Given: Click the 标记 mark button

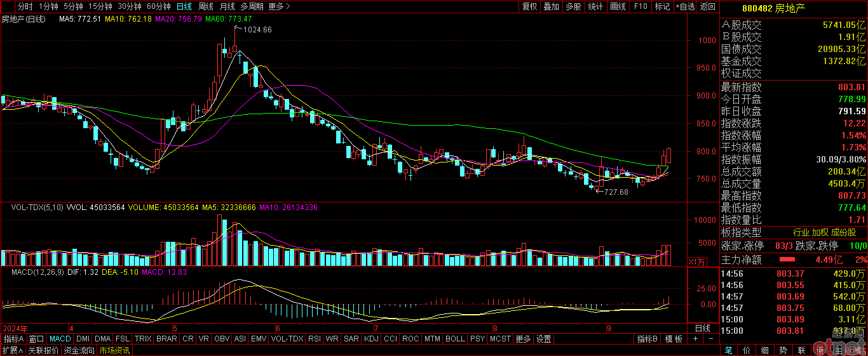Looking at the screenshot, I should pyautogui.click(x=662, y=6).
